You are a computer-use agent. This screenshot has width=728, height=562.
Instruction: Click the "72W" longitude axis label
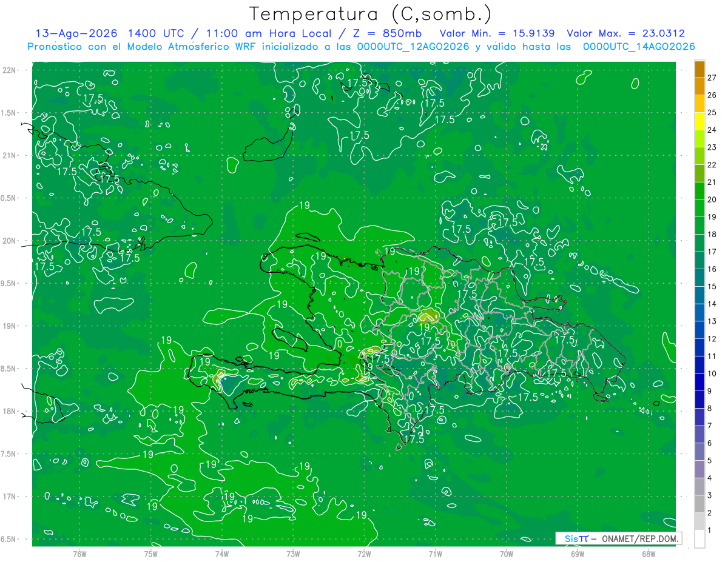tap(364, 554)
